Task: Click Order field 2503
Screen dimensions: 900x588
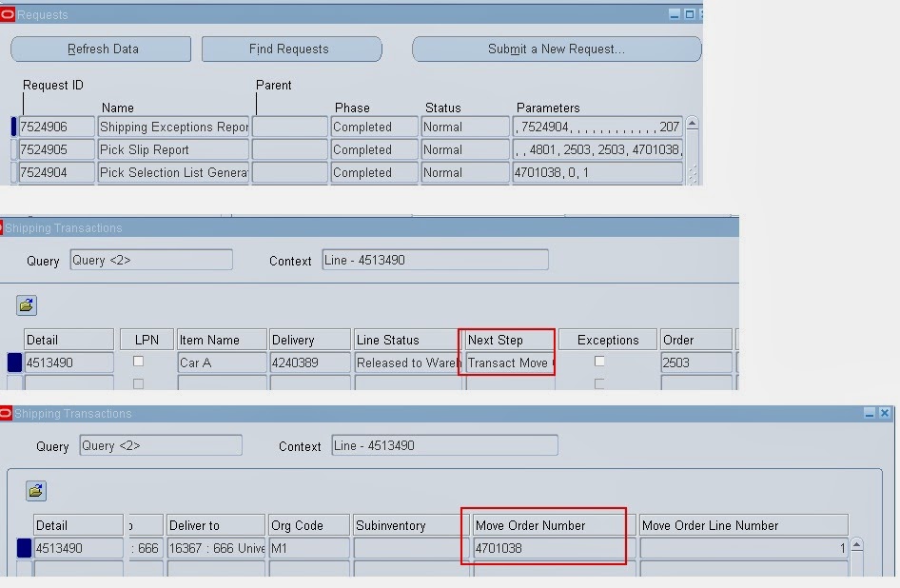Action: (x=696, y=363)
